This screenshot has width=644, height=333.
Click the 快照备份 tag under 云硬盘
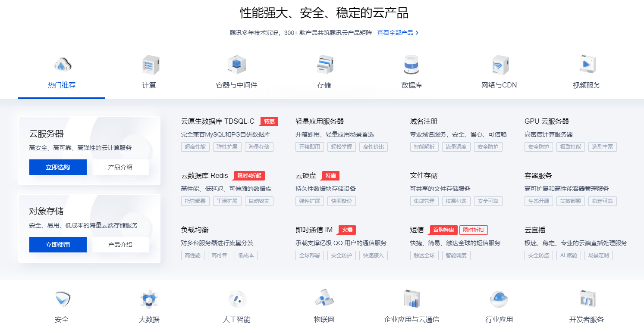(x=342, y=201)
